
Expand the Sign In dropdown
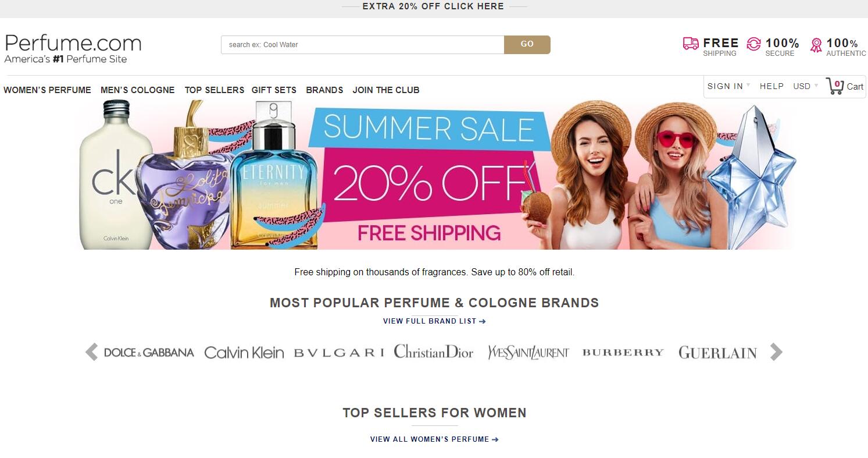pyautogui.click(x=728, y=86)
